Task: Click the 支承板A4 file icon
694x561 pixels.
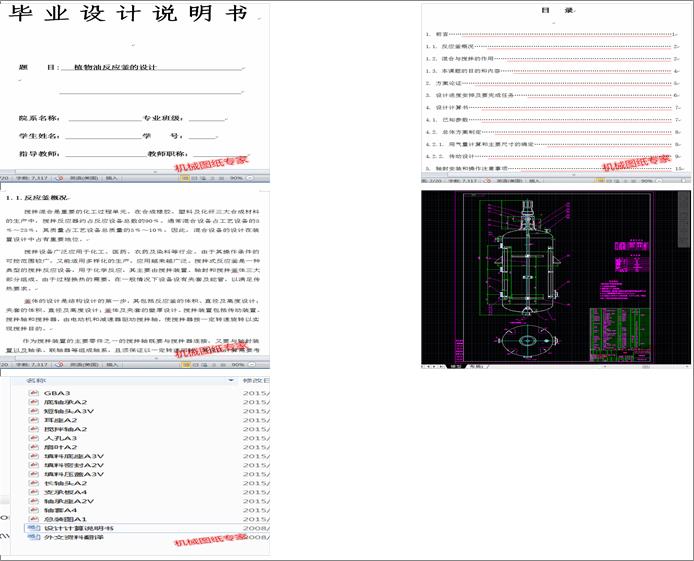Action: (33, 492)
